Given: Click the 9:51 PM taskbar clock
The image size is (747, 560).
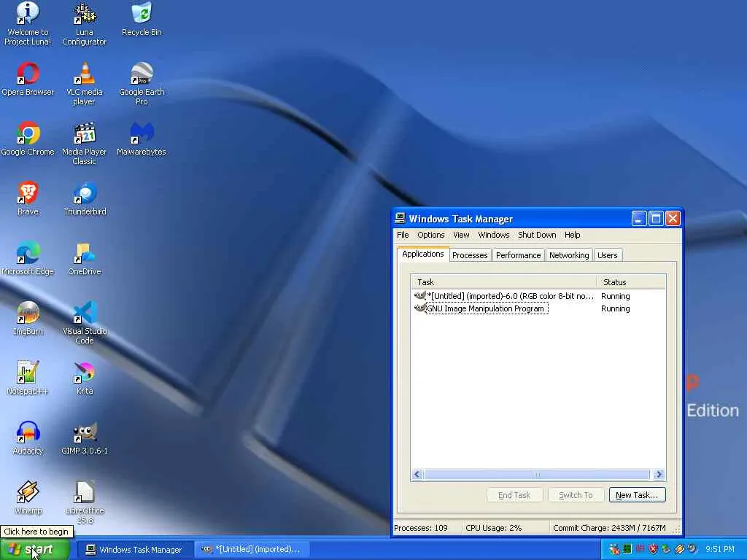Looking at the screenshot, I should click(x=720, y=549).
